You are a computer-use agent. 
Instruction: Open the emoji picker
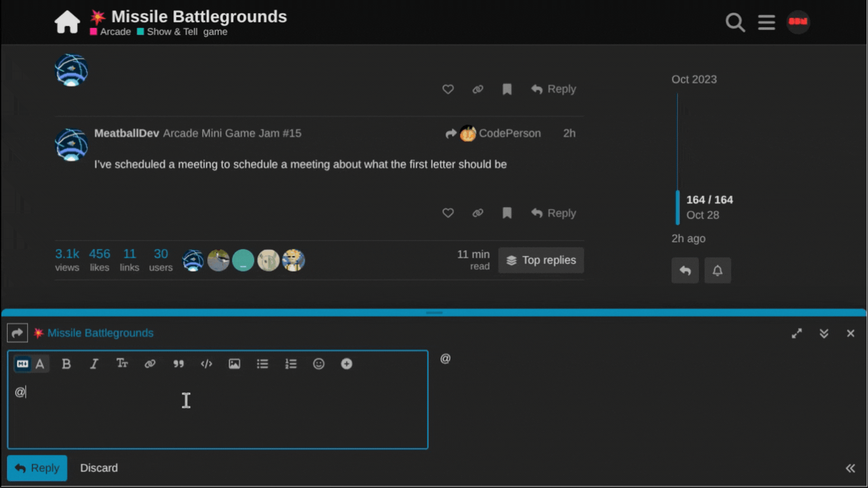319,364
